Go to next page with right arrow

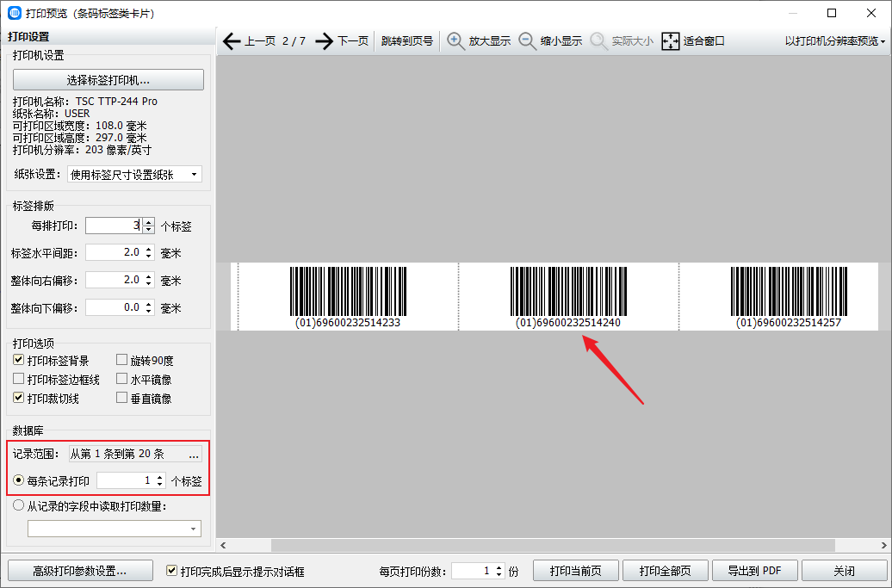tap(324, 41)
